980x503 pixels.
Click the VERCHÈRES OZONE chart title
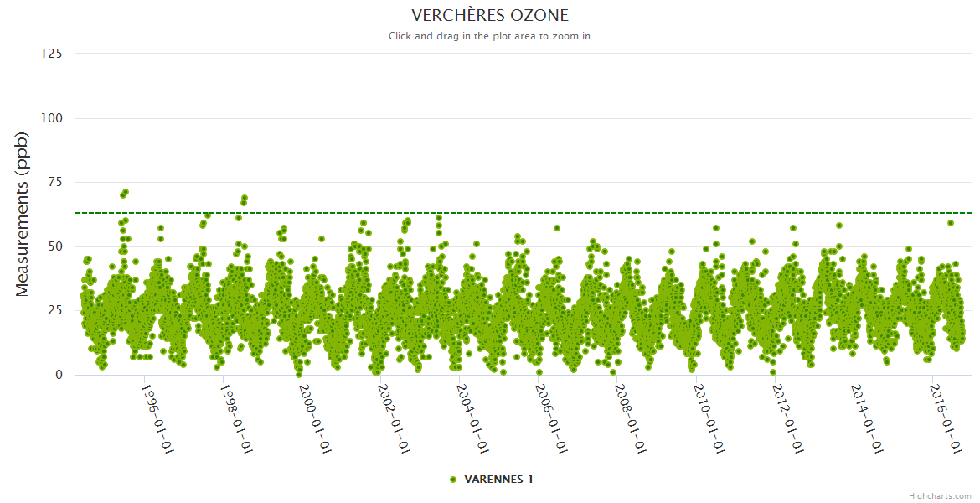(490, 15)
